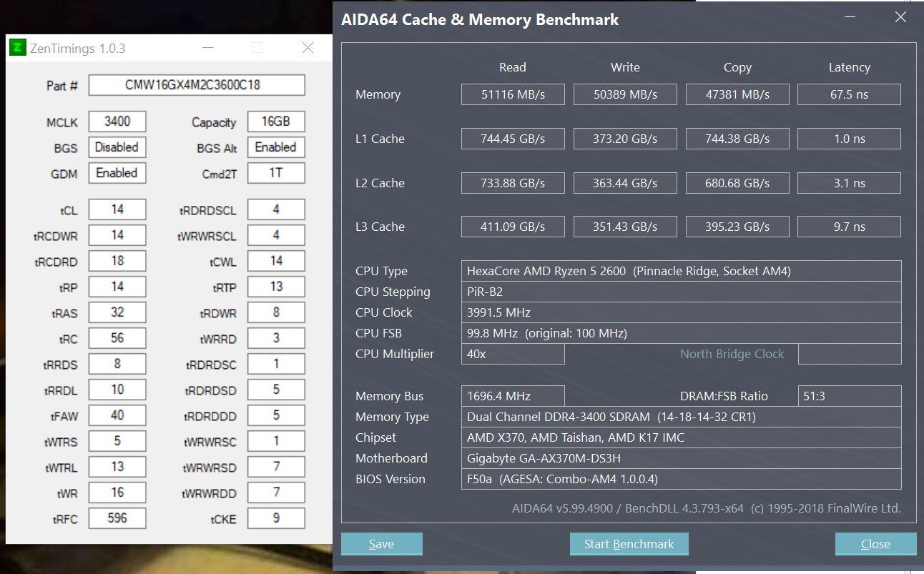
Task: Select the tWTRL value field
Action: click(117, 467)
